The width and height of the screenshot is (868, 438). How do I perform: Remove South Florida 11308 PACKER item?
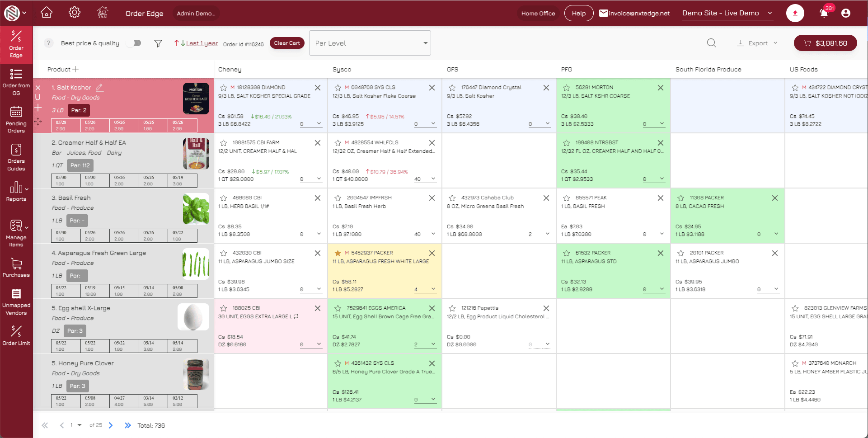coord(775,198)
